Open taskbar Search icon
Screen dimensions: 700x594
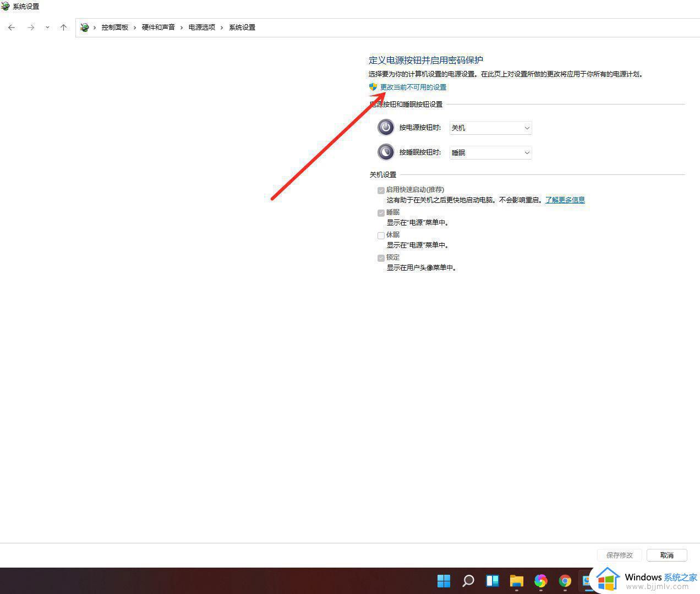[x=468, y=581]
